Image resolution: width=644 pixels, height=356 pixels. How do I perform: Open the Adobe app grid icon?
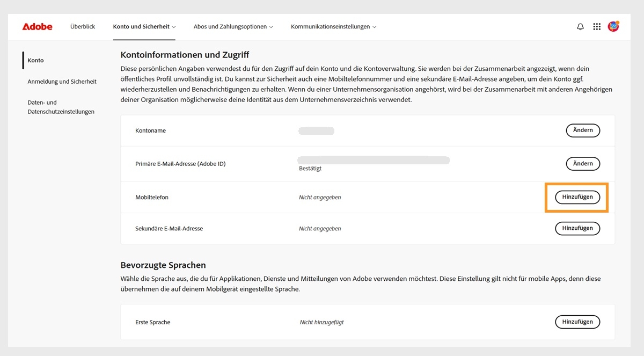pyautogui.click(x=596, y=26)
